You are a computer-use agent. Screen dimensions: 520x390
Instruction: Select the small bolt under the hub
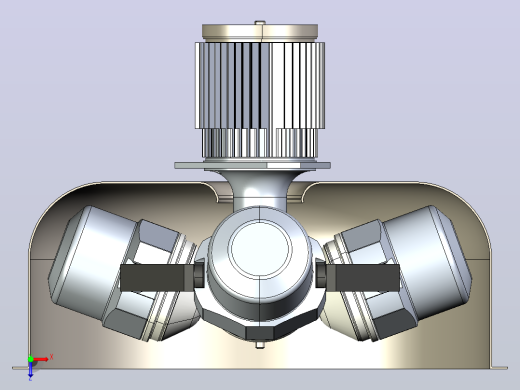click(260, 344)
